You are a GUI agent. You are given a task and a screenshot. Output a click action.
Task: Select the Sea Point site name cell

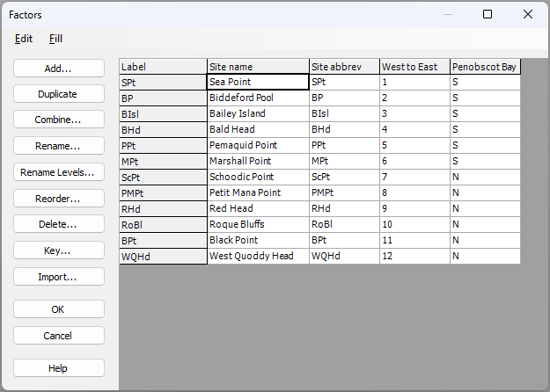coord(258,82)
